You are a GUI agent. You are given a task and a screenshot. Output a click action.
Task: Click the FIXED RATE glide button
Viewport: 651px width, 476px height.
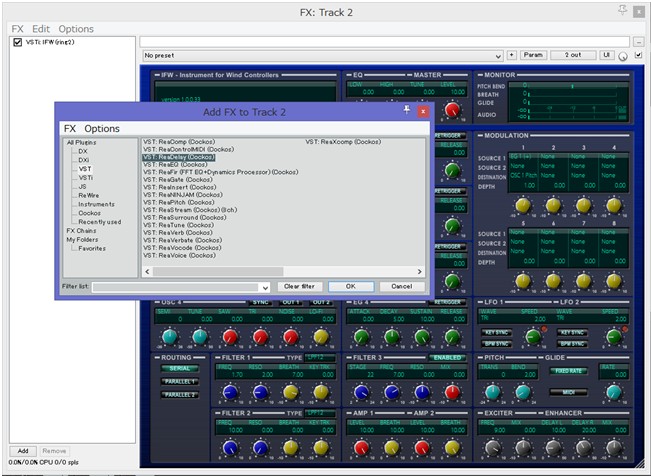[x=568, y=370]
